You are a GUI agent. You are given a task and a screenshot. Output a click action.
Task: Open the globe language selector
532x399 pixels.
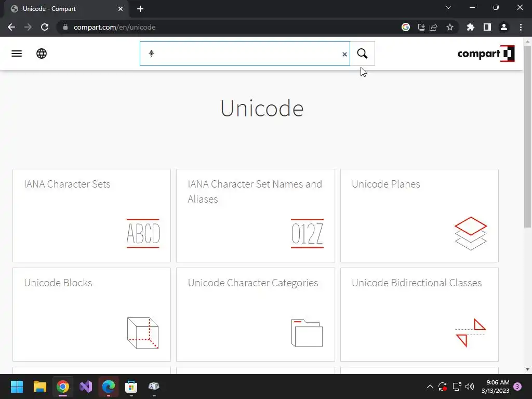click(42, 54)
